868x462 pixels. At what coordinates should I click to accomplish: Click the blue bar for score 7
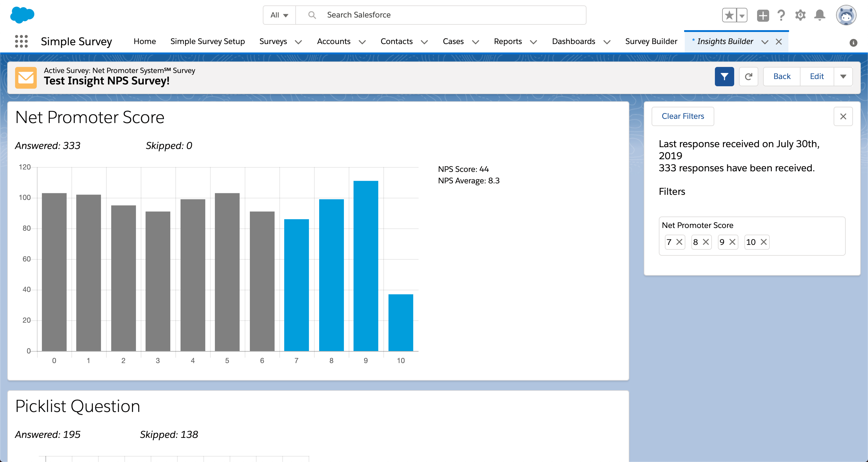click(297, 285)
